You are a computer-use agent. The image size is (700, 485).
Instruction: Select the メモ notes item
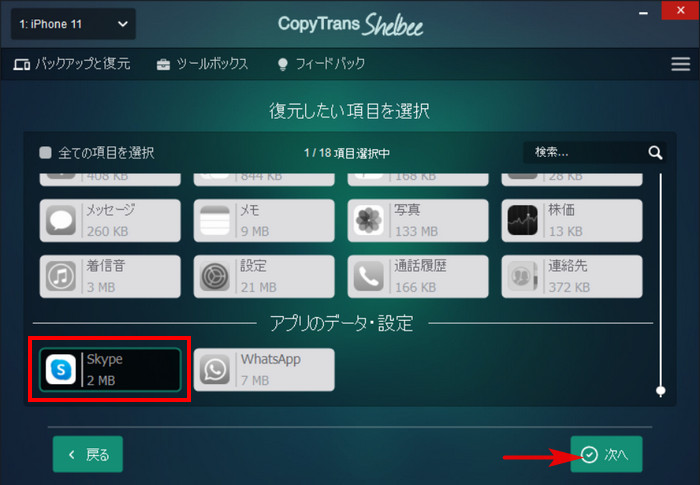tap(264, 221)
